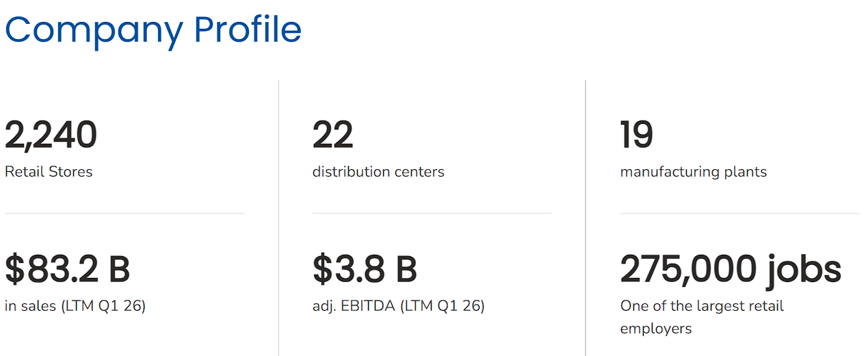Click the Company Profile heading

click(153, 31)
